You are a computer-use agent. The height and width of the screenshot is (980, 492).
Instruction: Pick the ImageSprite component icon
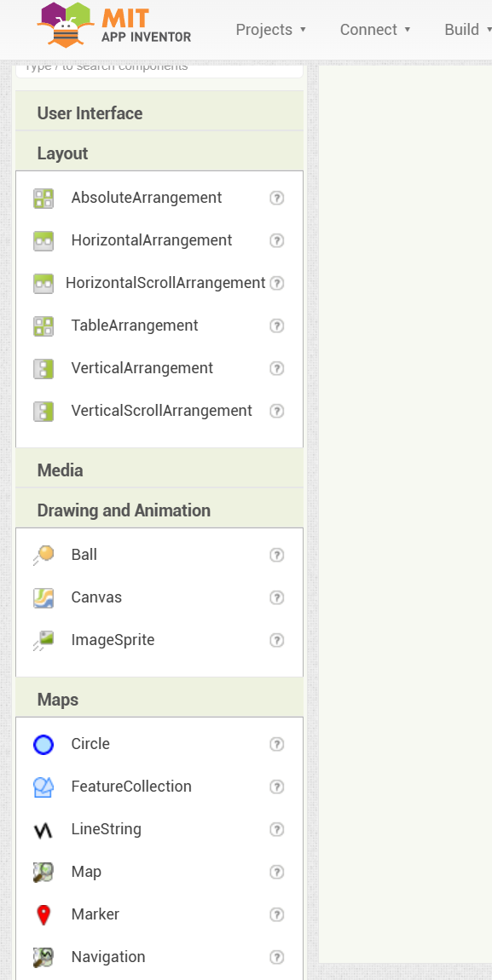pyautogui.click(x=43, y=640)
